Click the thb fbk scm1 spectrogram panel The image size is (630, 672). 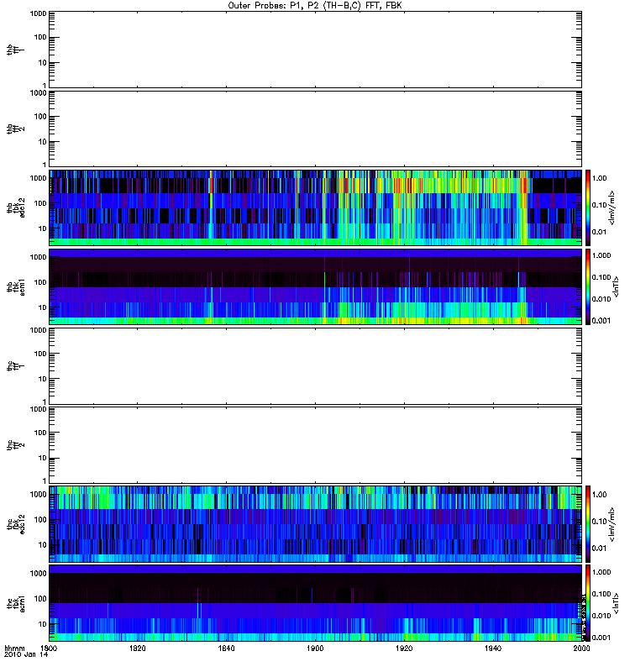coord(316,286)
